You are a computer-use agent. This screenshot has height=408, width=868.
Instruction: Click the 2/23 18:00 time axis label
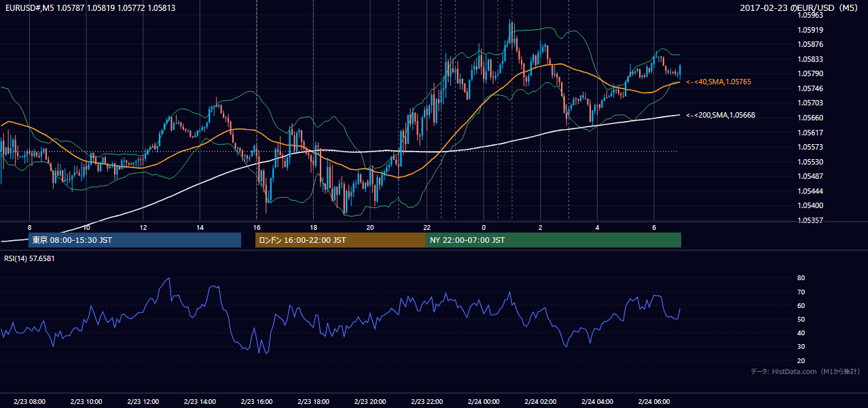point(313,402)
